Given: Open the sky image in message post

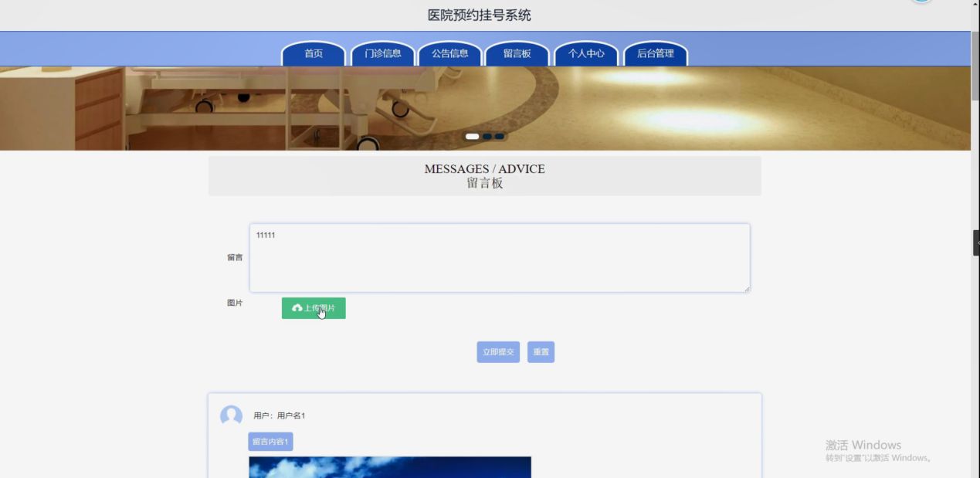Looking at the screenshot, I should pos(390,467).
